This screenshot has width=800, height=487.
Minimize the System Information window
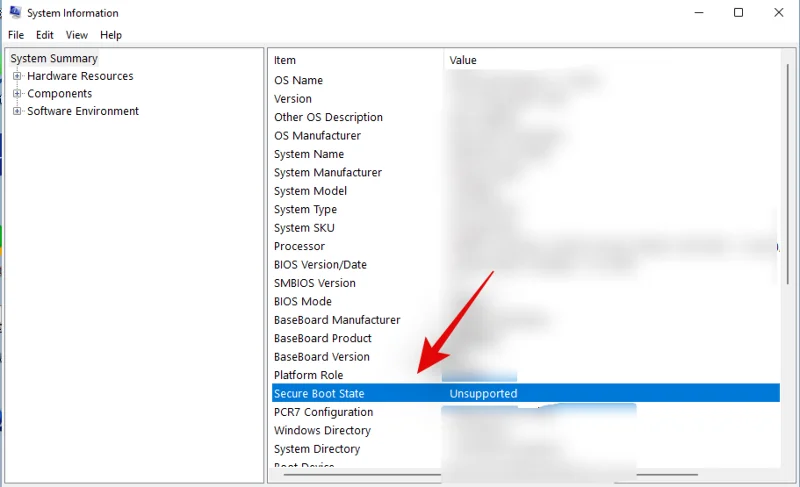click(699, 12)
